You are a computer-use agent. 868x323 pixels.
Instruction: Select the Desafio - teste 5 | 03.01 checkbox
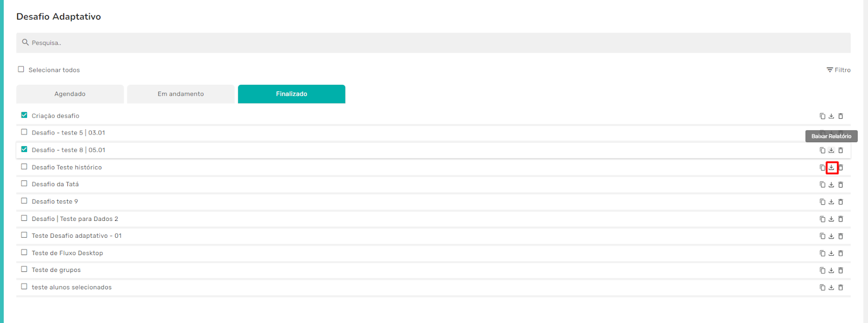24,132
